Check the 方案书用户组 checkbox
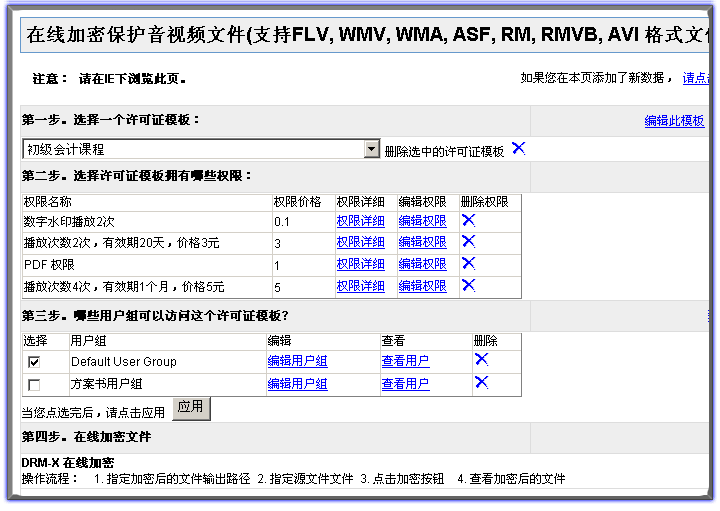 click(35, 385)
